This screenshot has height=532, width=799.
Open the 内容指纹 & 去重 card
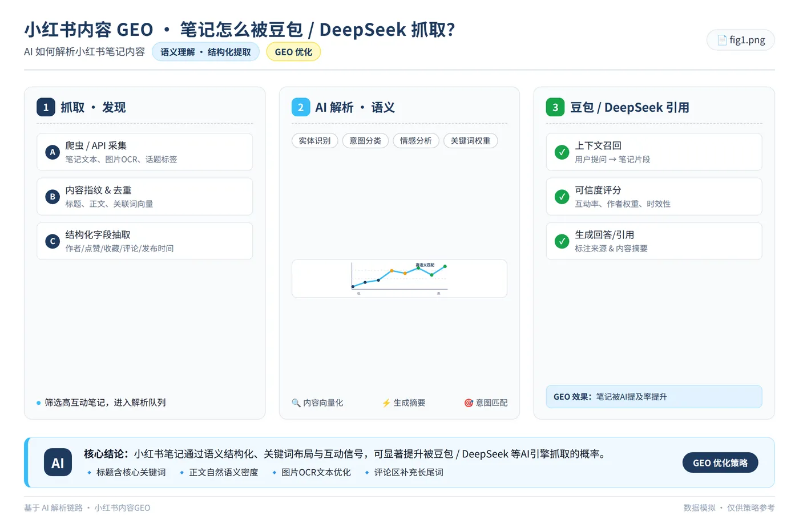(145, 197)
